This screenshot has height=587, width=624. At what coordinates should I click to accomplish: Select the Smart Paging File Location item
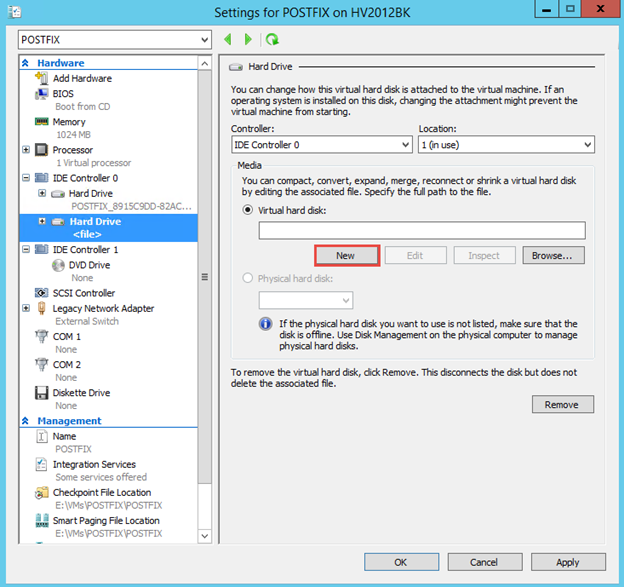pos(106,521)
